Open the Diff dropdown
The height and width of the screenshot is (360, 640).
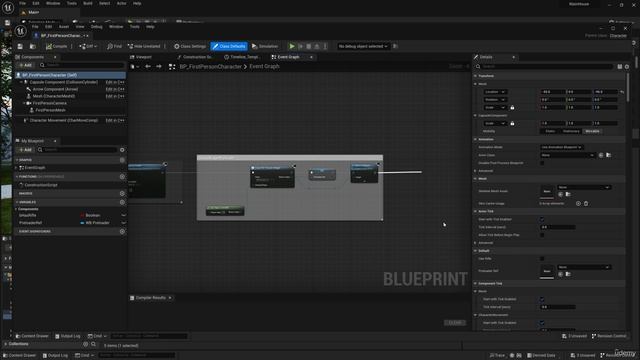[x=88, y=47]
